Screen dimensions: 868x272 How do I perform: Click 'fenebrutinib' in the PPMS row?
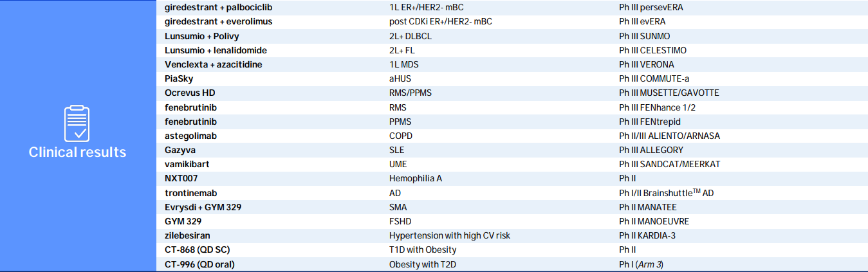[190, 122]
